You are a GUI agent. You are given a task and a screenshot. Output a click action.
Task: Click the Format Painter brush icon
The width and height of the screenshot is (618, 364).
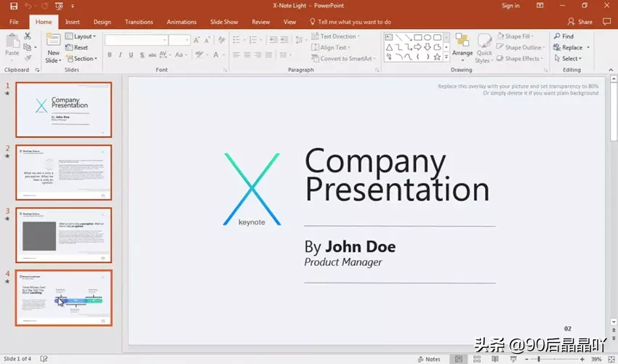click(27, 58)
